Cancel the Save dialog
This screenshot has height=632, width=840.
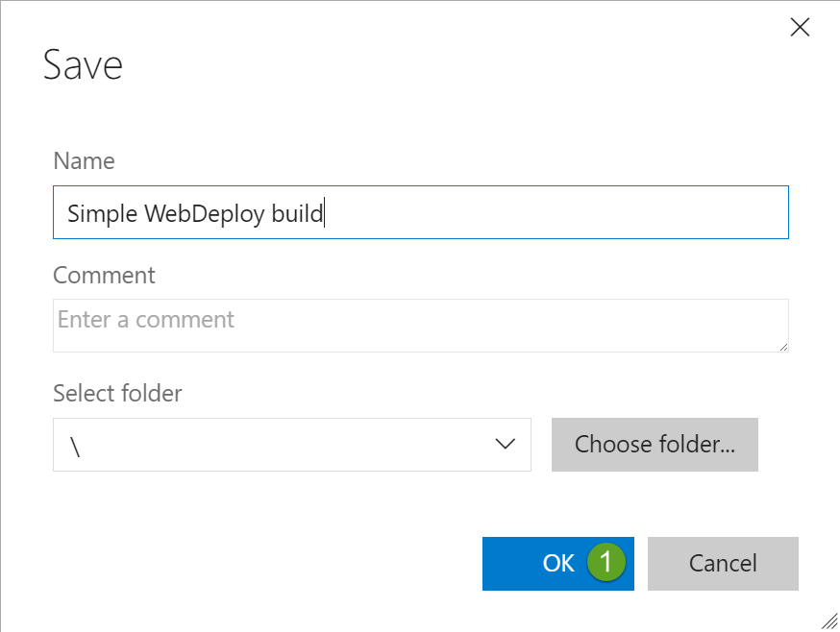coord(723,564)
